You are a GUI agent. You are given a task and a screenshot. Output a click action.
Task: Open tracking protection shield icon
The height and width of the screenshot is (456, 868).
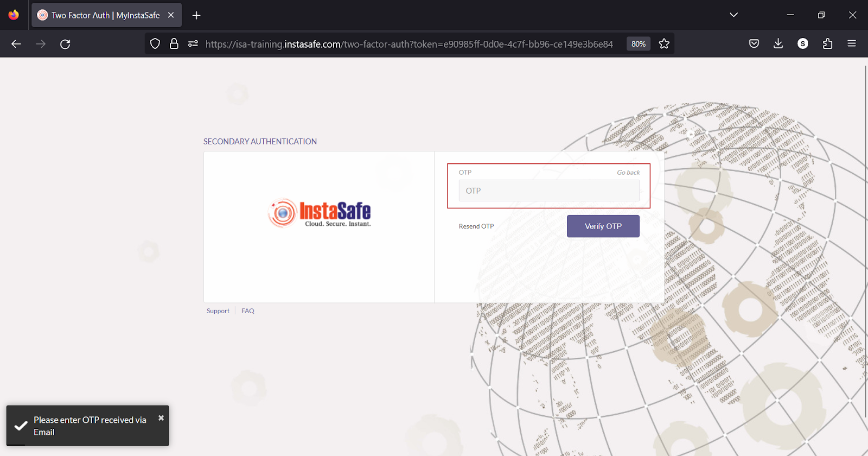155,44
